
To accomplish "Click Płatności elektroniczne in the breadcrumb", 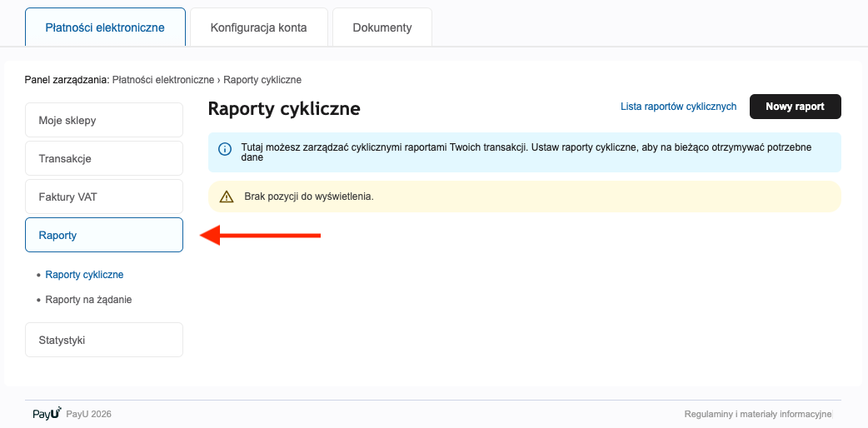I will coord(163,80).
